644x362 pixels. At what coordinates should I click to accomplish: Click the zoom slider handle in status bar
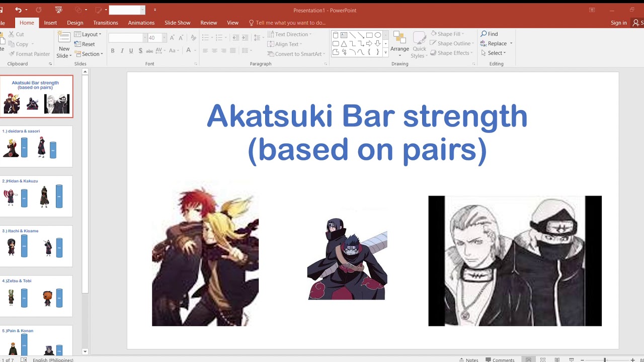(x=605, y=360)
